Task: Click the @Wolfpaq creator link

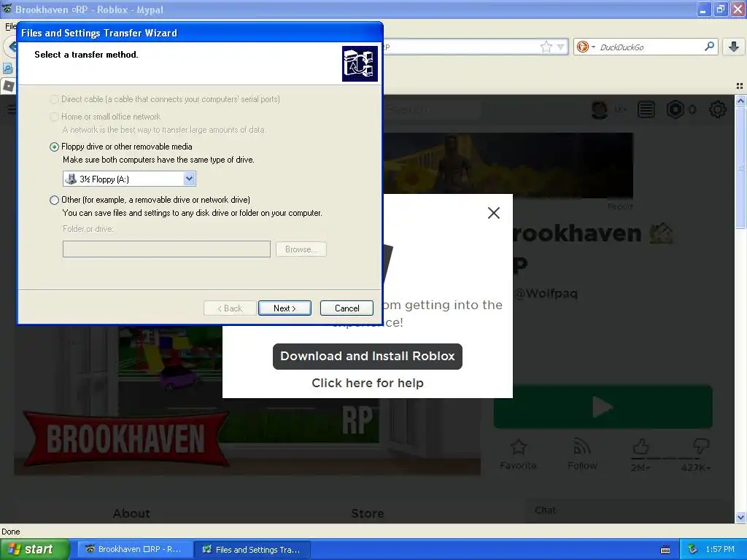Action: [x=546, y=293]
